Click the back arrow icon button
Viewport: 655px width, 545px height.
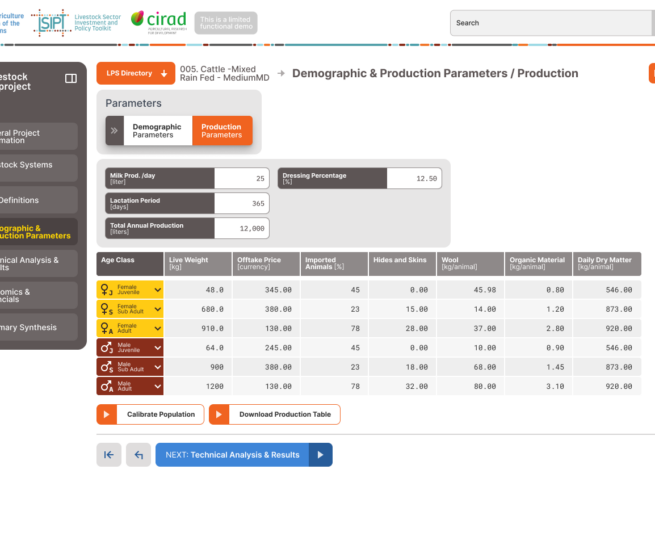[x=138, y=455]
